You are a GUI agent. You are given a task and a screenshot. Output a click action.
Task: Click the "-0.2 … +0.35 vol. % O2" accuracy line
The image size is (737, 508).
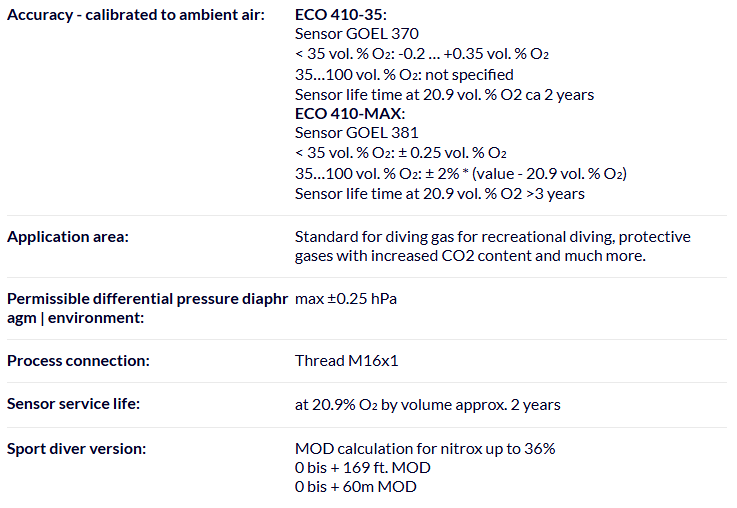421,55
